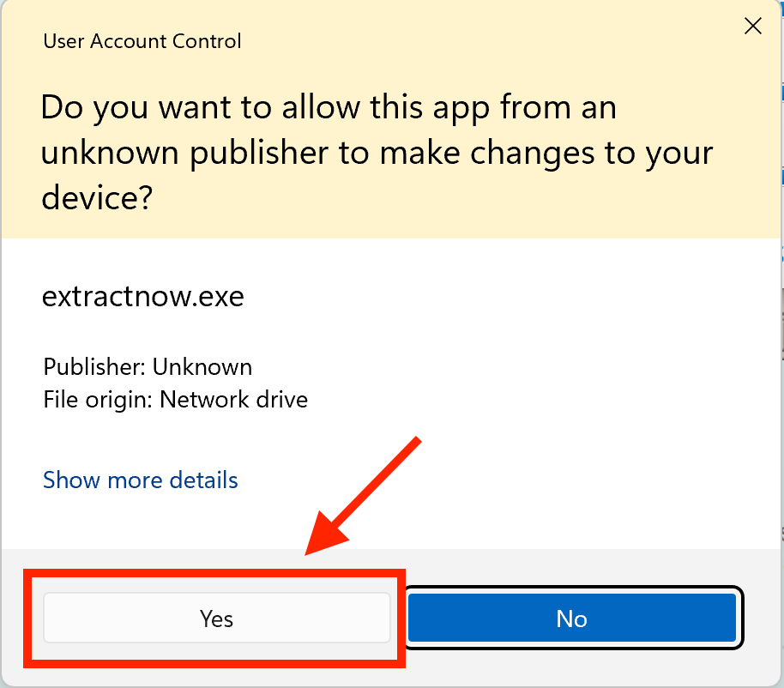Close the User Account Control window
The image size is (784, 688).
point(752,26)
